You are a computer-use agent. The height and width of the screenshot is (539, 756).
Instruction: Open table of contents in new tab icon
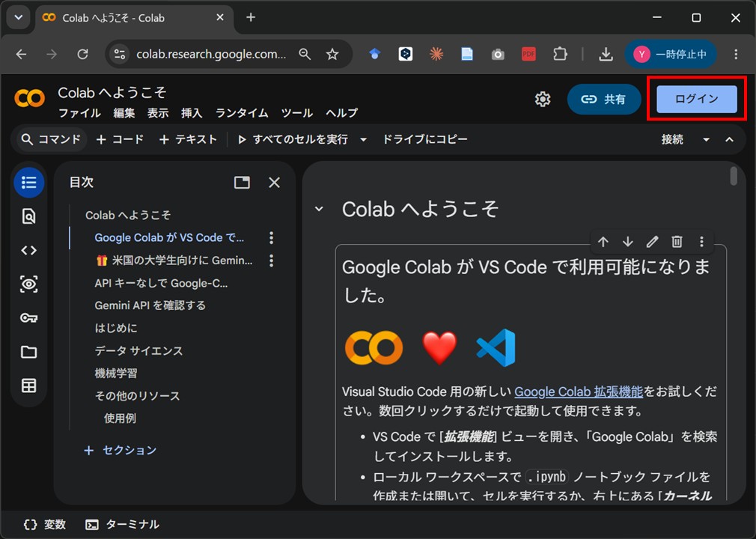pos(242,182)
